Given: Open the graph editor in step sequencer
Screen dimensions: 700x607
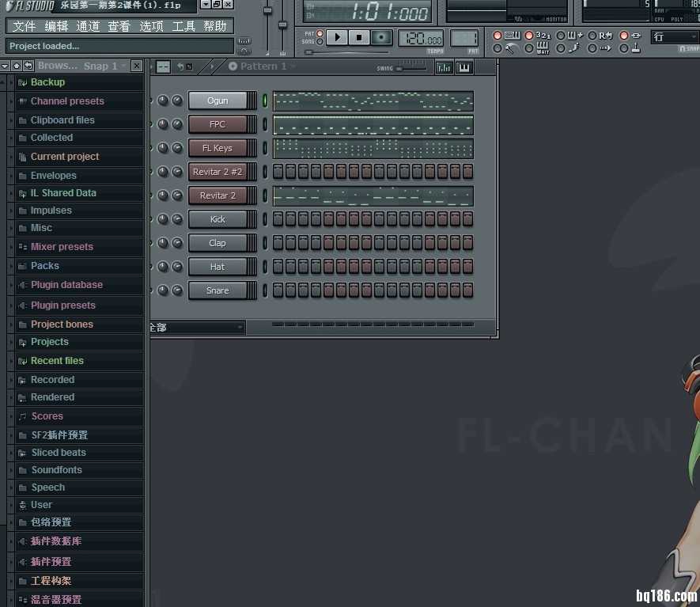Looking at the screenshot, I should click(445, 67).
